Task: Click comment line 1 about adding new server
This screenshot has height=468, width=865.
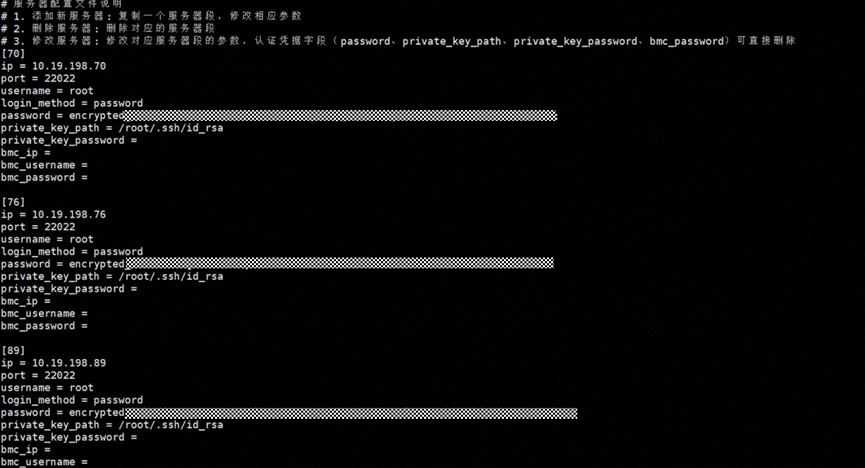Action: coord(150,16)
